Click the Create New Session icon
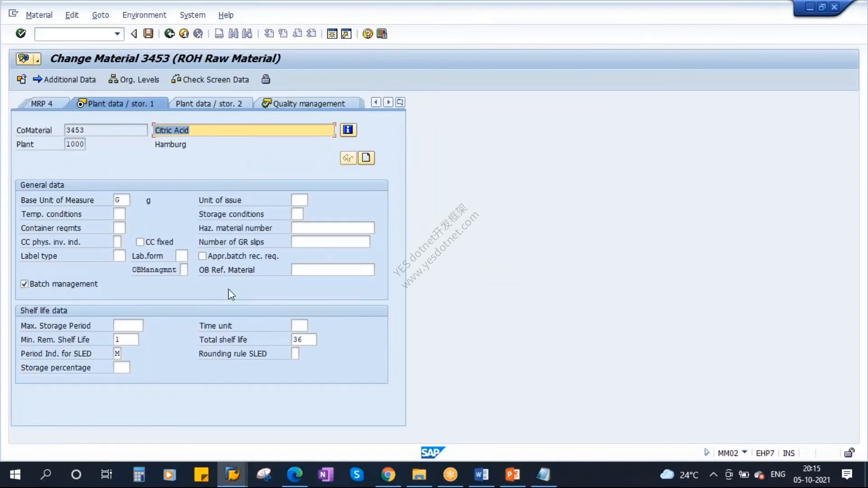 pyautogui.click(x=332, y=34)
